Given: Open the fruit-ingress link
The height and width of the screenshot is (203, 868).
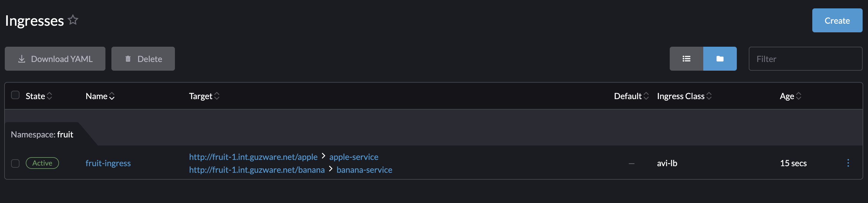Looking at the screenshot, I should [108, 163].
